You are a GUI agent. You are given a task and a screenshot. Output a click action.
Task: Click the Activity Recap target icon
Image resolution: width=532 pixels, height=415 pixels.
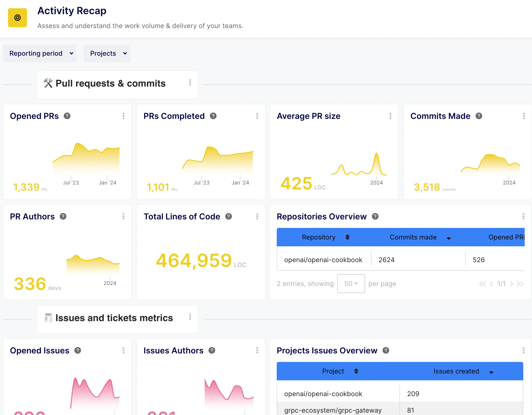[x=17, y=18]
